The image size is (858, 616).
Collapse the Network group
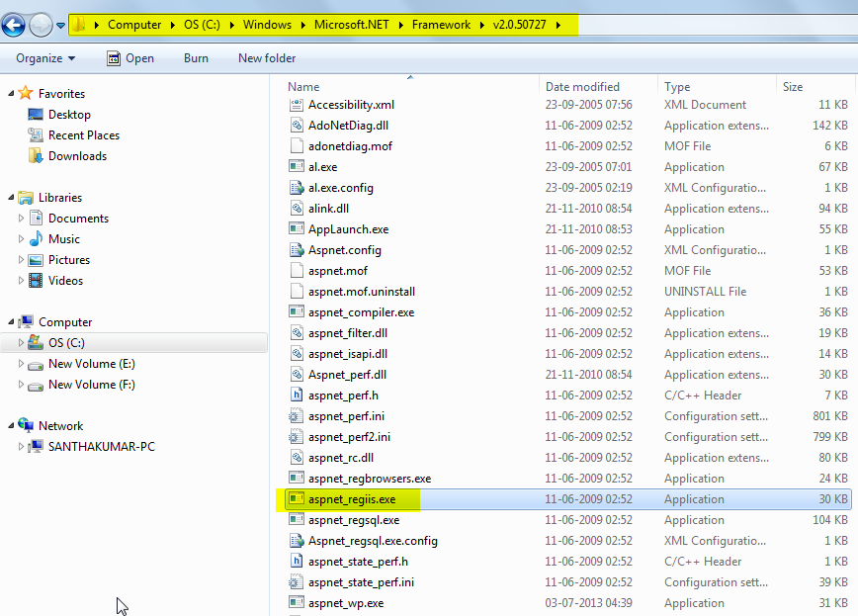[x=11, y=426]
